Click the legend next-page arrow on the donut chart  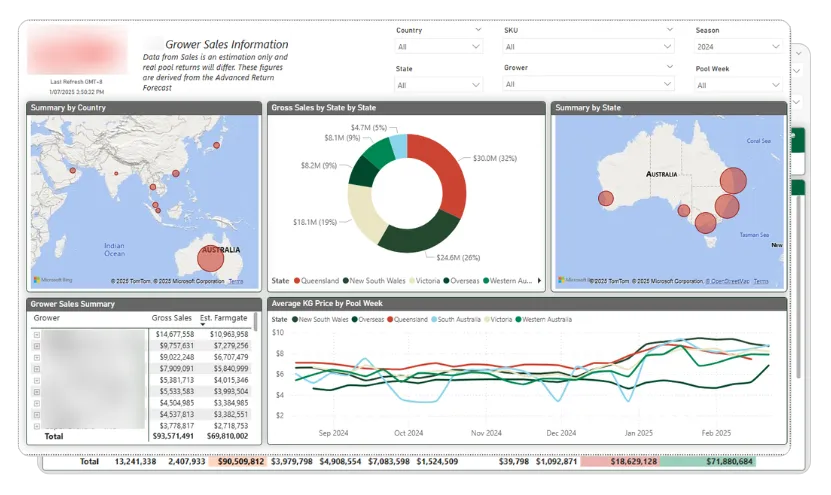pos(539,281)
